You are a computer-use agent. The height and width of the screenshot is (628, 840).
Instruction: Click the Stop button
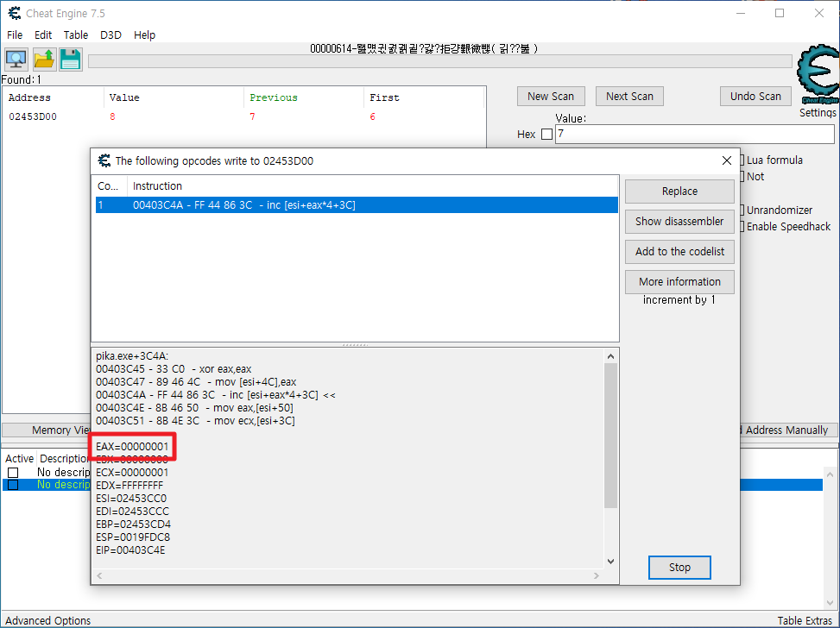679,568
